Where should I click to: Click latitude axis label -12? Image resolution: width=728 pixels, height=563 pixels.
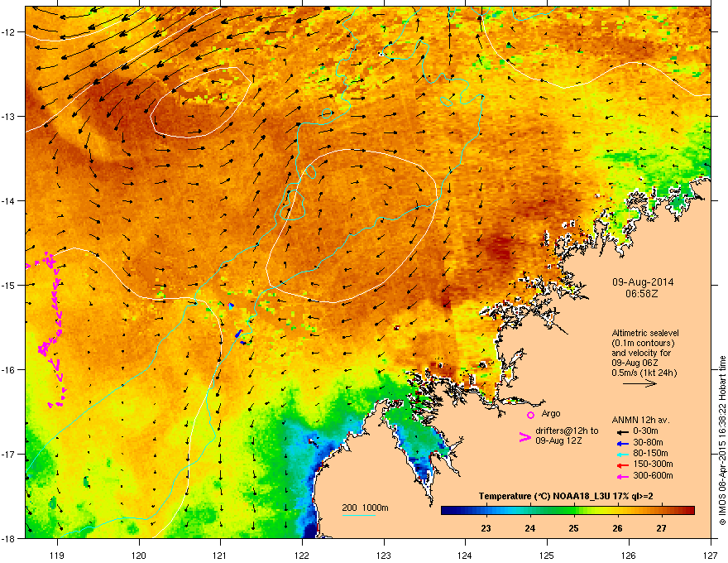(x=8, y=31)
